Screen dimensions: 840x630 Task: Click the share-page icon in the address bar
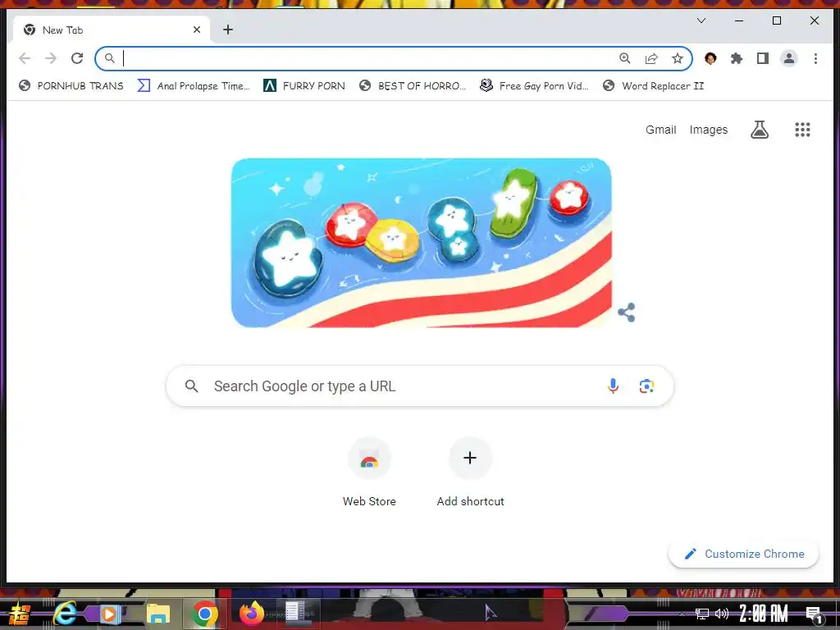tap(651, 58)
